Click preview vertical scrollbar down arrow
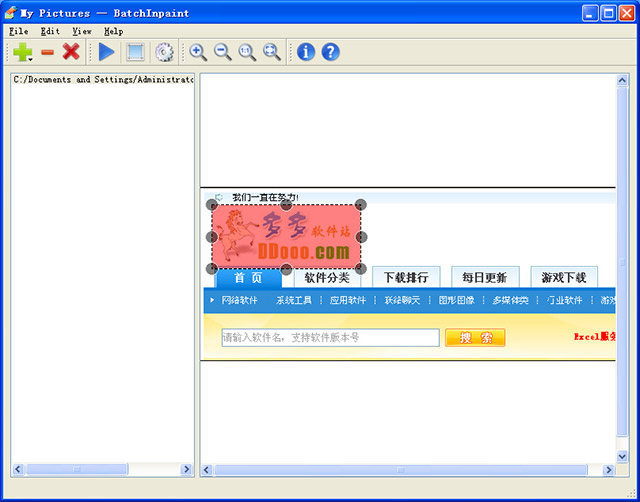This screenshot has height=502, width=640. click(622, 456)
